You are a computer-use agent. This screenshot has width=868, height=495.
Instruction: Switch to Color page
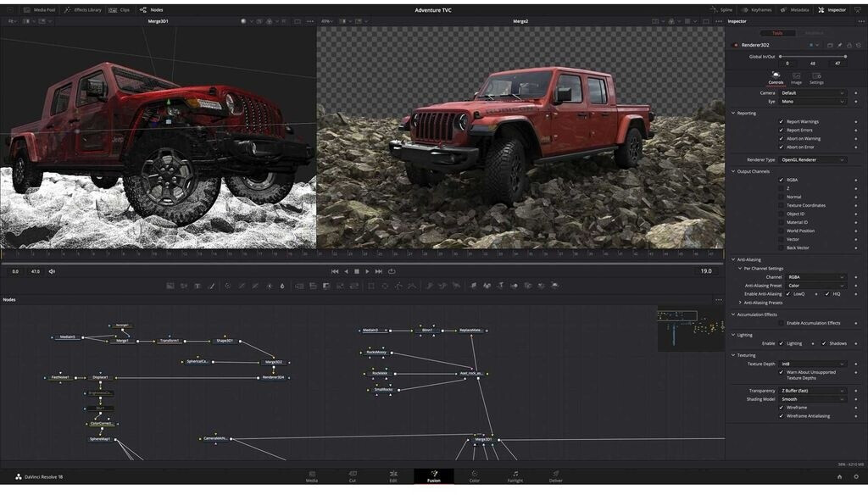pos(475,476)
